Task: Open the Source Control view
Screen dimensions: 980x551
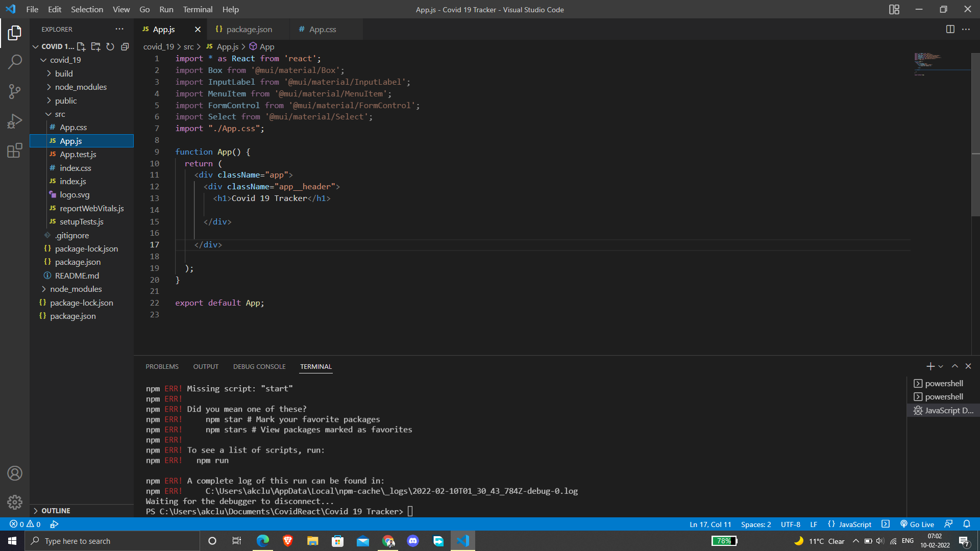Action: [x=15, y=91]
